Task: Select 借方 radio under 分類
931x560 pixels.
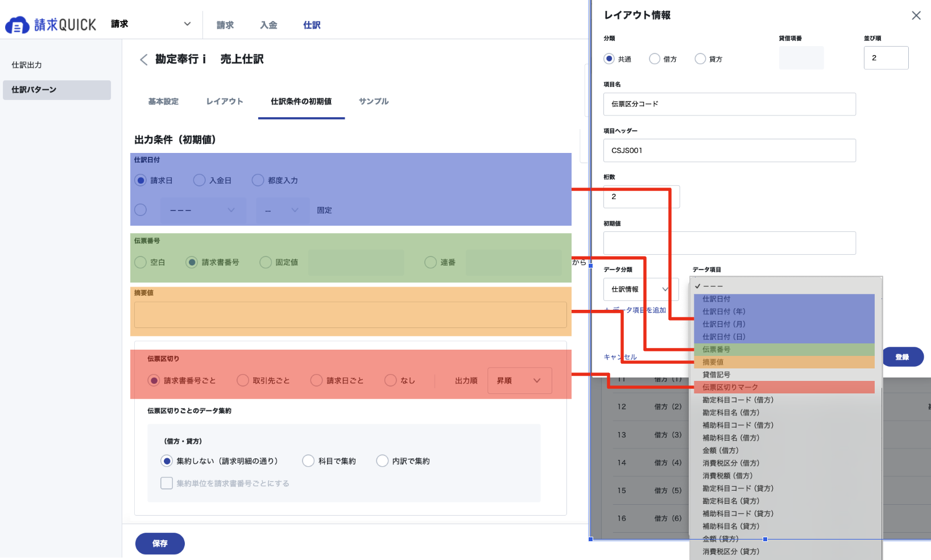Action: 655,59
